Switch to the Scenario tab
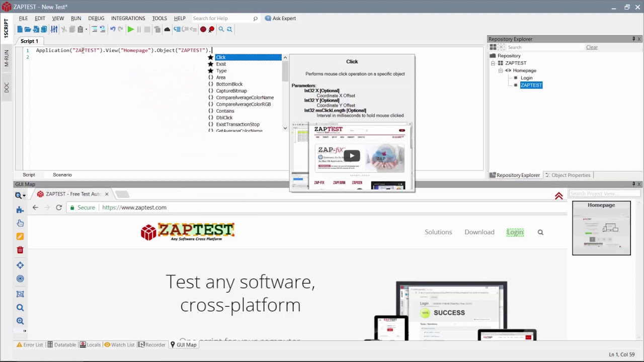 tap(62, 174)
